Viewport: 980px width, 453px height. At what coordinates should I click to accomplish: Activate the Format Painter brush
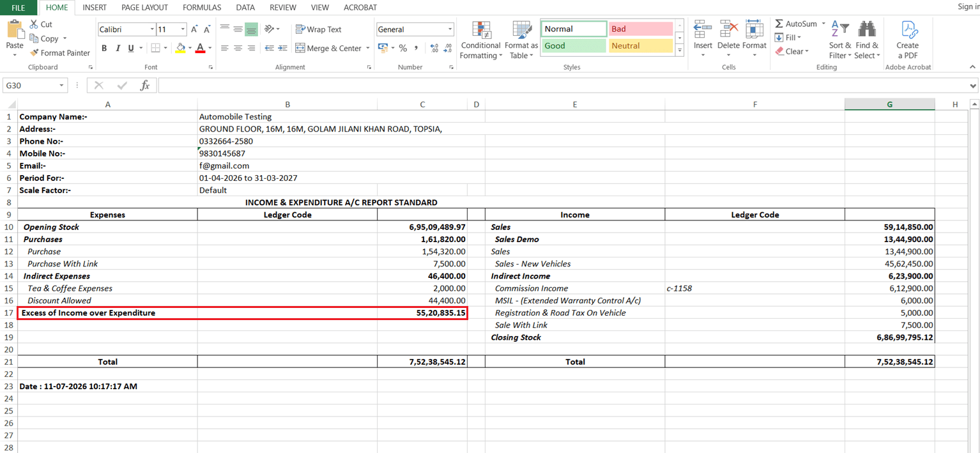click(34, 53)
